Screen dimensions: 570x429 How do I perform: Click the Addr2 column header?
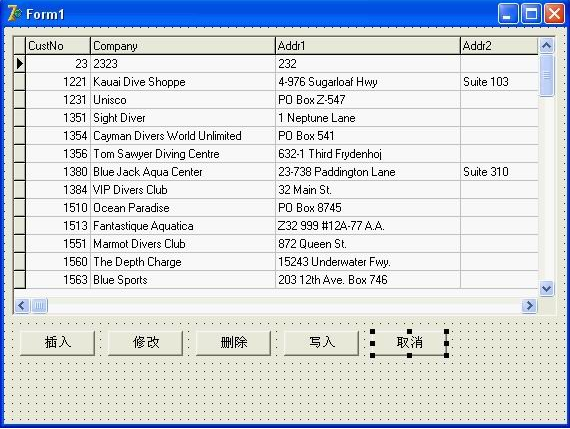[x=499, y=46]
